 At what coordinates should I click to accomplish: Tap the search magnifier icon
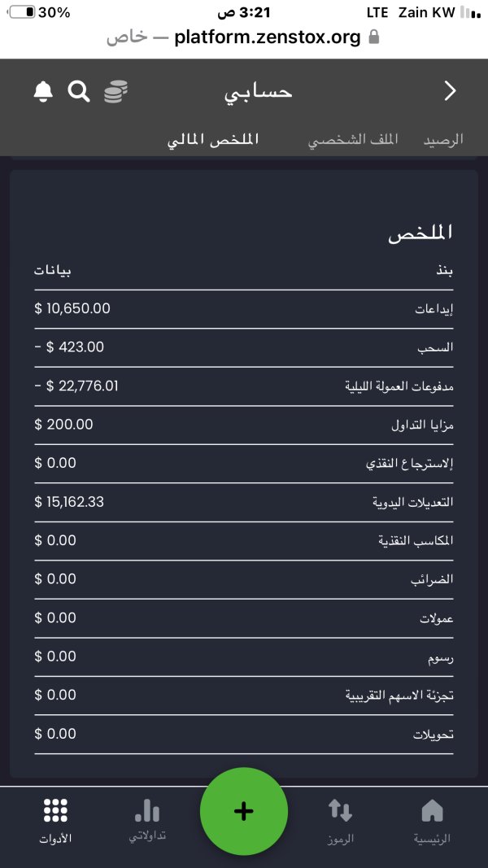click(79, 91)
